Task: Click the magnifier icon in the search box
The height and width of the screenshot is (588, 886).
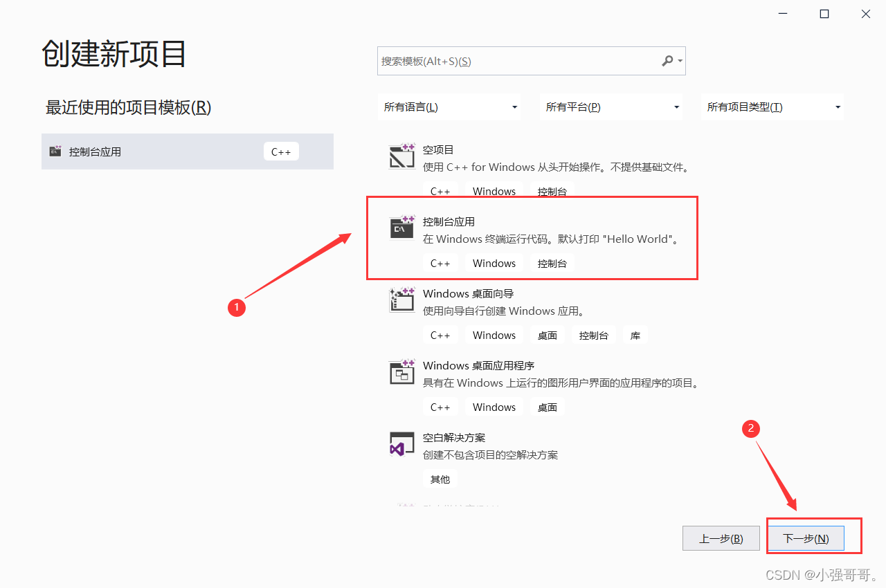Action: pyautogui.click(x=667, y=61)
